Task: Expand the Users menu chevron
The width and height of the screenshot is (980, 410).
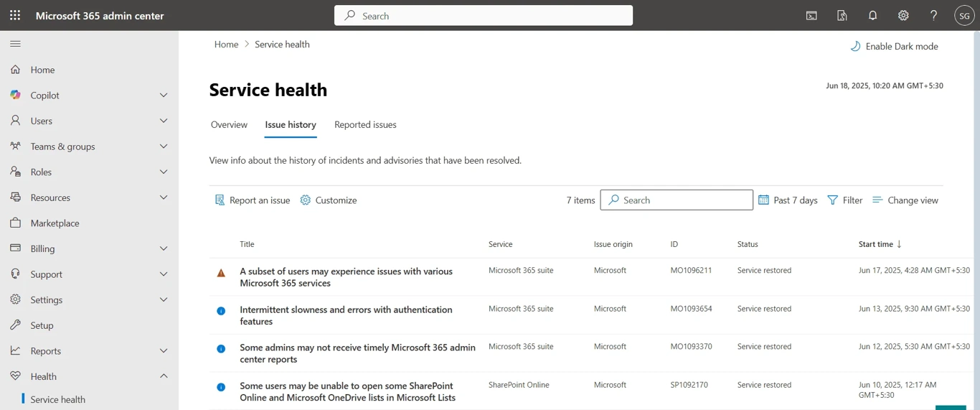Action: (164, 121)
